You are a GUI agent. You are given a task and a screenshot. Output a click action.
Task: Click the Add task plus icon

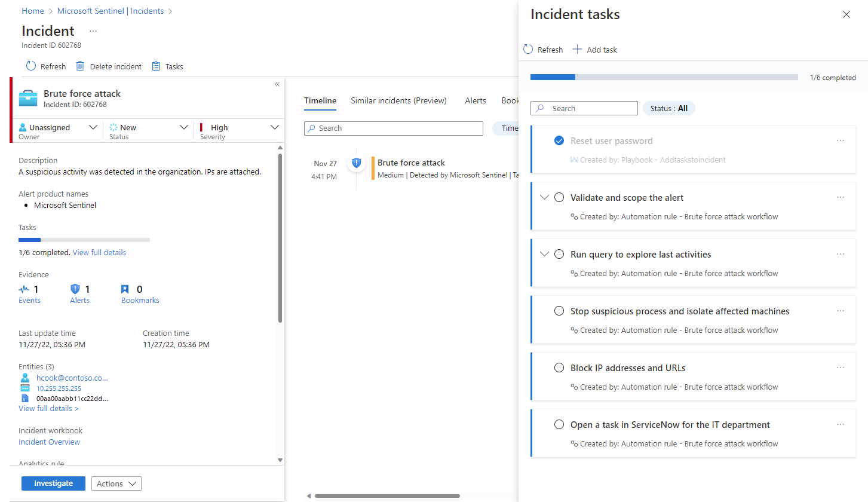click(x=577, y=50)
